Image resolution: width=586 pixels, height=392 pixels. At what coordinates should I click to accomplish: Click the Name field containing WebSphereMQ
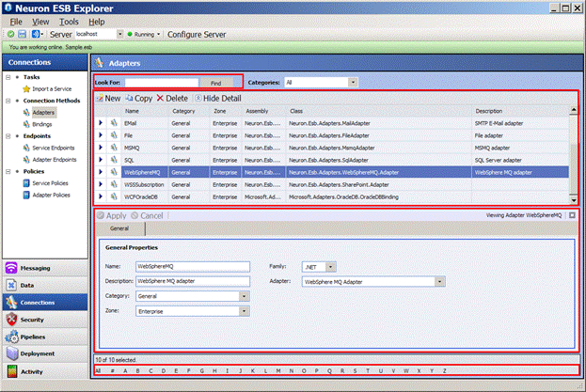pos(193,267)
